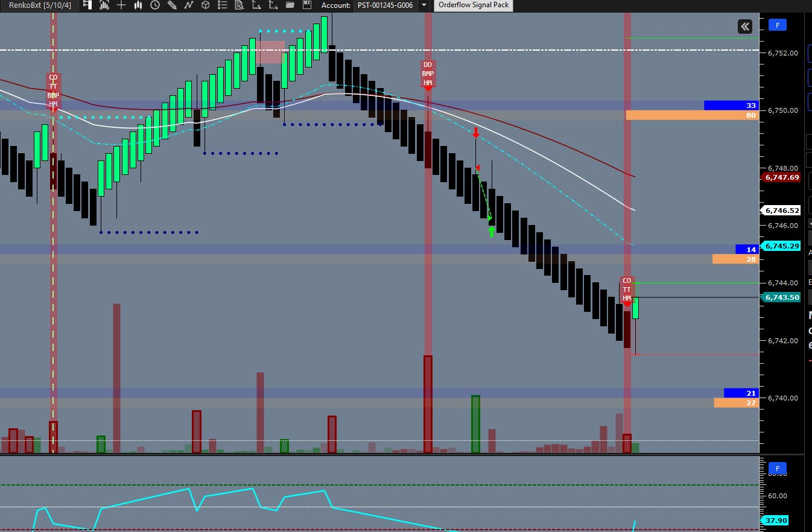Select the pencil drawing tools icon
Image resolution: width=812 pixels, height=532 pixels.
click(x=172, y=5)
